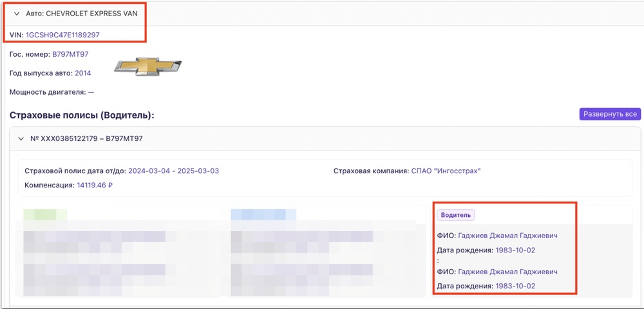This screenshot has height=309, width=644.
Task: Open the lower Гаджиев Джамал Гаджиевич name
Action: 507,272
